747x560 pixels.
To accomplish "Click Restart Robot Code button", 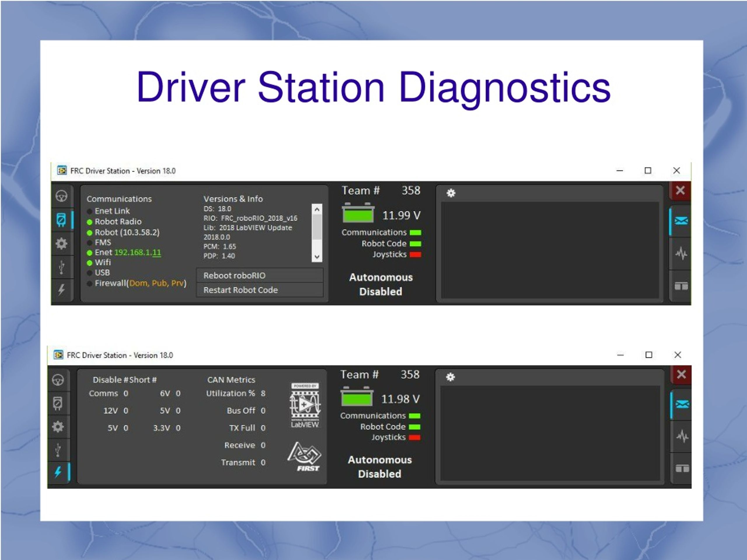I will pos(259,290).
